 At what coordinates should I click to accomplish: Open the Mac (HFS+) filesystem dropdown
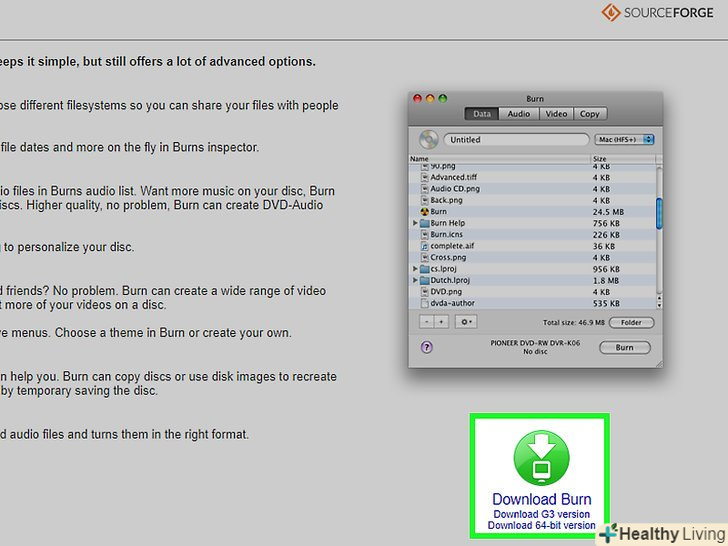(624, 139)
